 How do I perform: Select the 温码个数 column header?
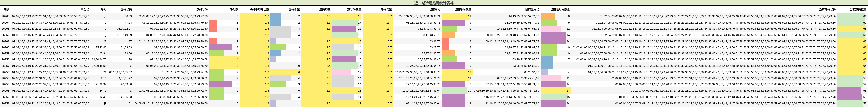[x=294, y=9]
